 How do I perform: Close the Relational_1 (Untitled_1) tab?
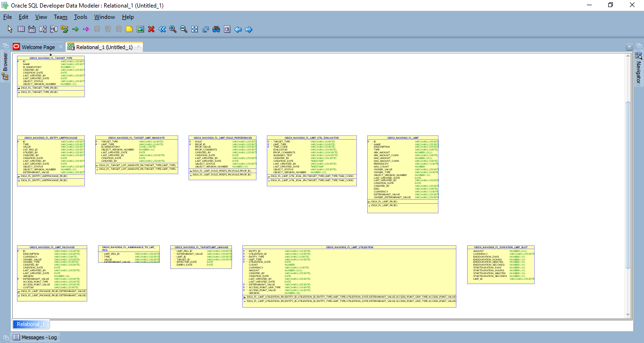(x=139, y=47)
